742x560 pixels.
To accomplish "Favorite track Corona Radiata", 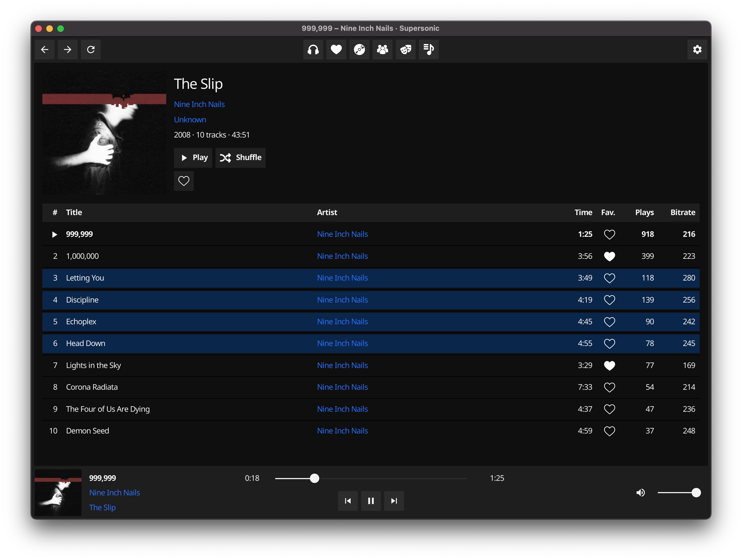I will click(x=610, y=387).
